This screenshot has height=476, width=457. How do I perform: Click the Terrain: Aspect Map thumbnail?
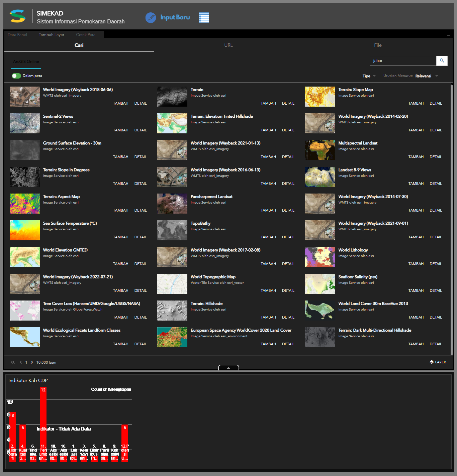click(x=25, y=204)
